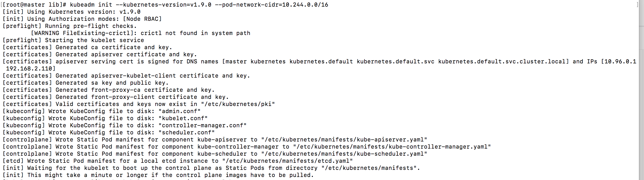Click the kubeadm init command text
Screen dimensions: 644x180
tap(140, 5)
